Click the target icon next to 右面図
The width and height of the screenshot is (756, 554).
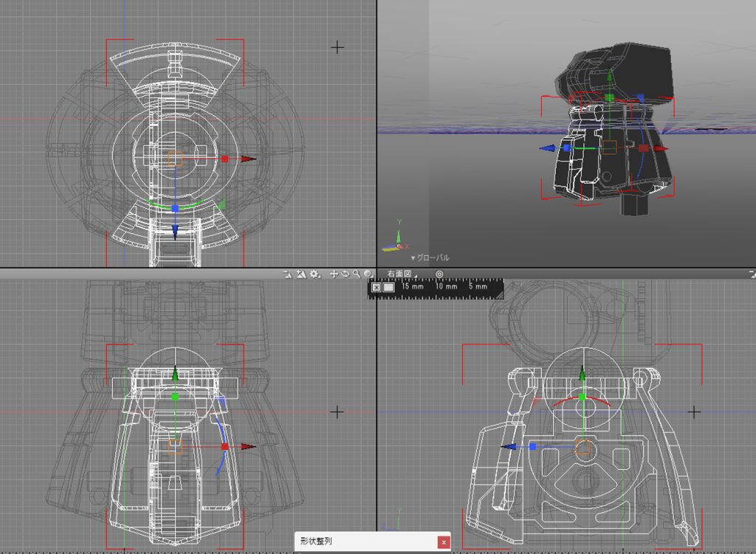(439, 274)
